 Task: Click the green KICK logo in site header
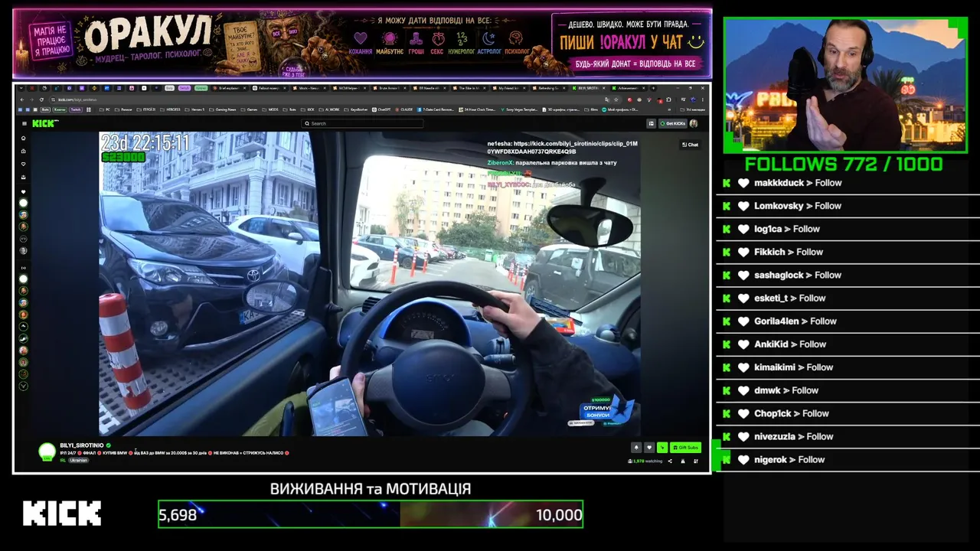point(45,123)
